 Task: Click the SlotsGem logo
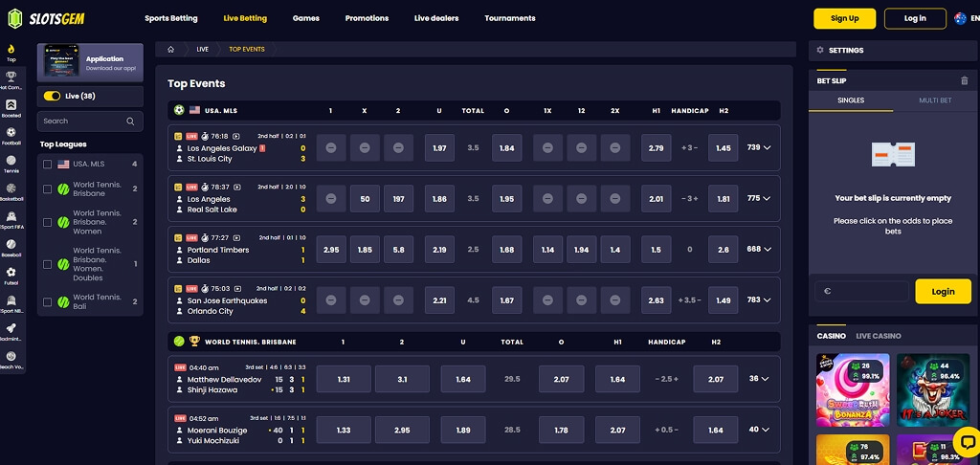tap(46, 19)
